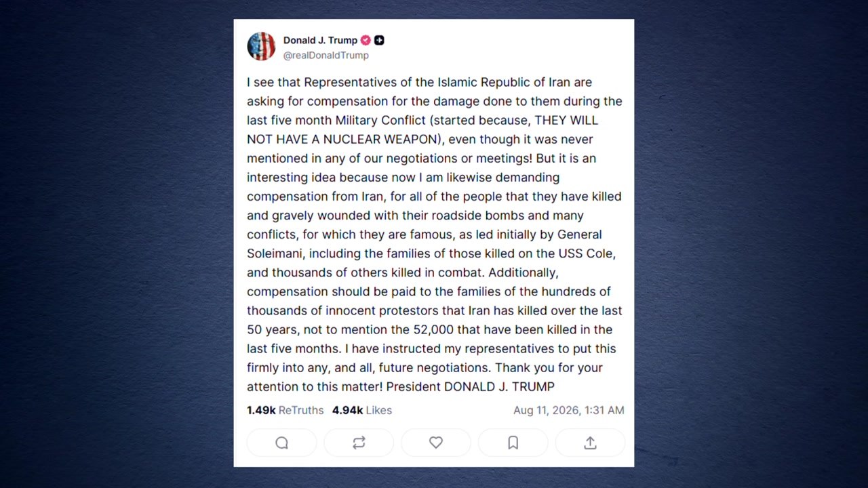Image resolution: width=868 pixels, height=488 pixels.
Task: View the 4.94k Likes list
Action: (362, 410)
